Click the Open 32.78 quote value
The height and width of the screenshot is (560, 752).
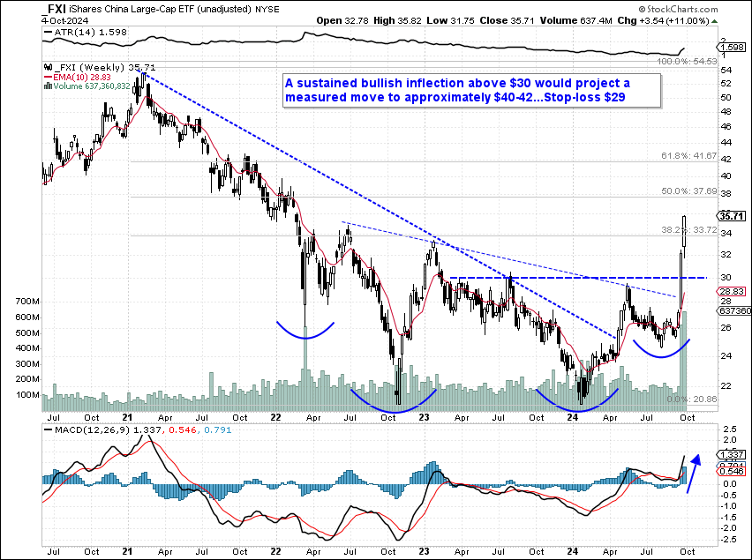[341, 20]
